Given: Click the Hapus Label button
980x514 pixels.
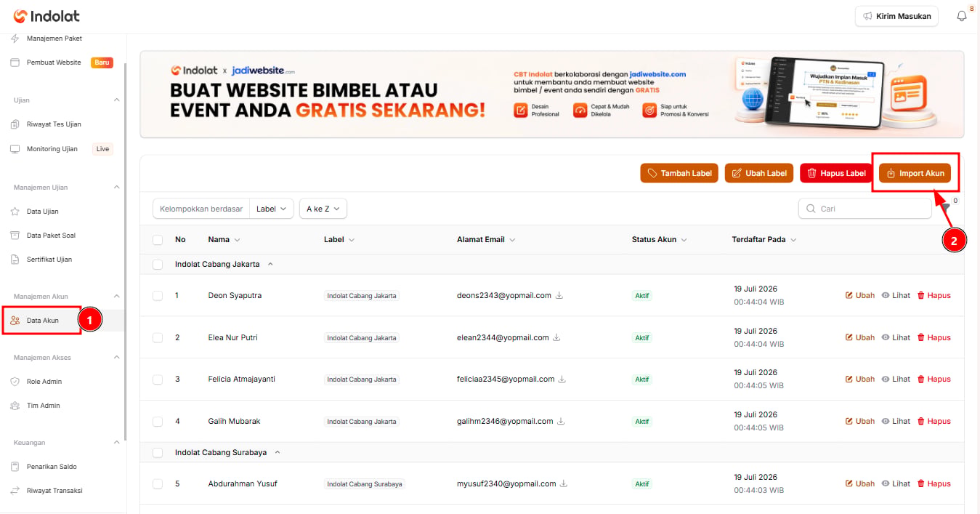Looking at the screenshot, I should click(836, 173).
